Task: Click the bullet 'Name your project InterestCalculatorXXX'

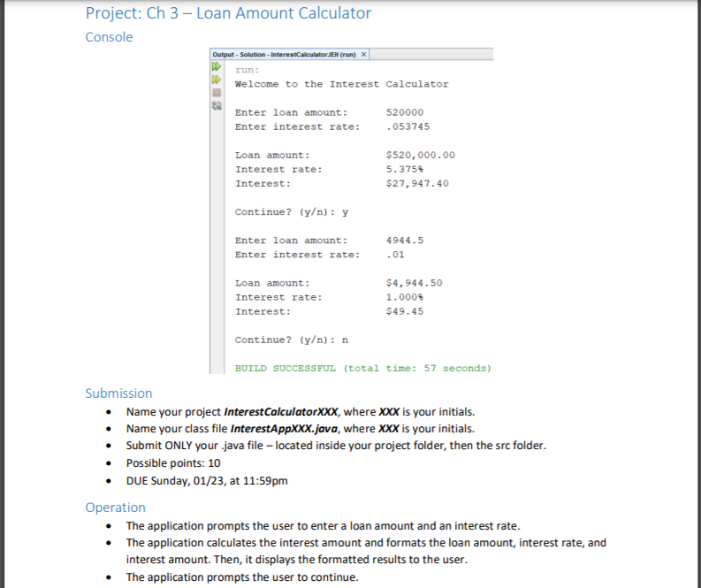Action: pyautogui.click(x=301, y=412)
